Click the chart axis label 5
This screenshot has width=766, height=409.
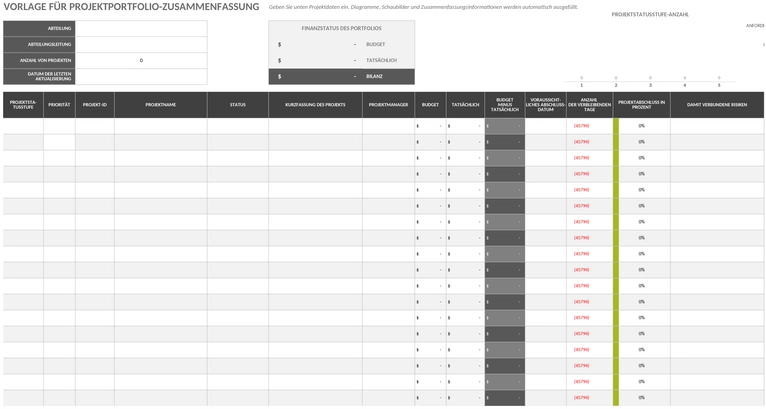pos(719,86)
